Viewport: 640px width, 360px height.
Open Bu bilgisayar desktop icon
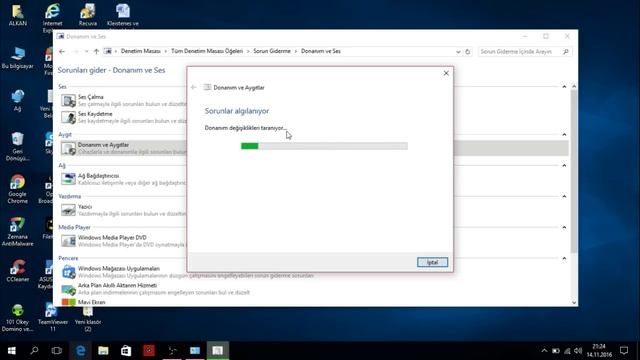[x=18, y=58]
